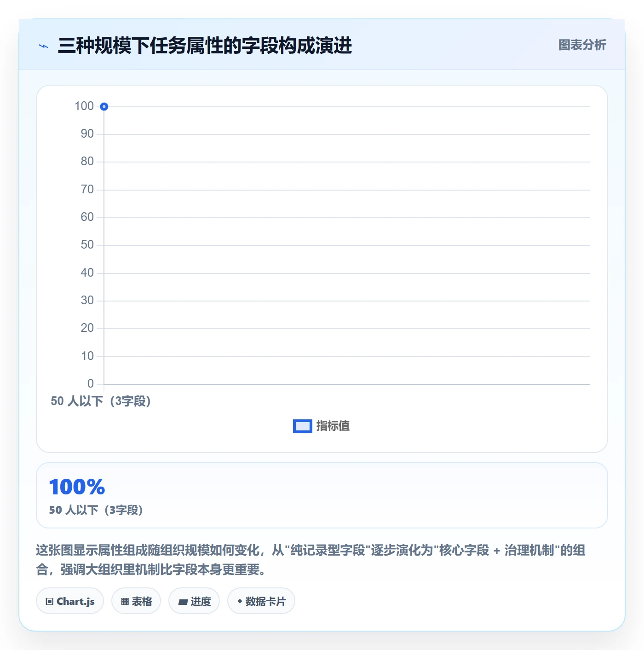This screenshot has width=644, height=650.
Task: Click the data point at value 100
Action: [104, 107]
